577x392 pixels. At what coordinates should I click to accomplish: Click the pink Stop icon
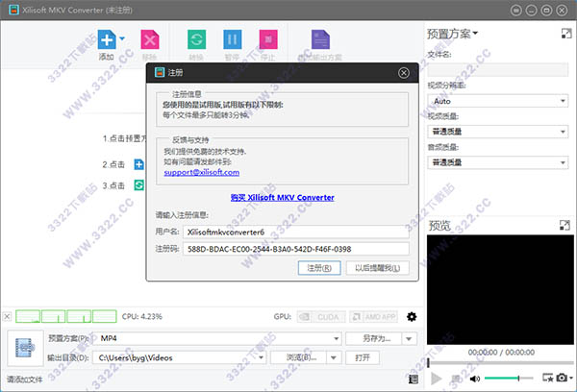click(x=268, y=39)
